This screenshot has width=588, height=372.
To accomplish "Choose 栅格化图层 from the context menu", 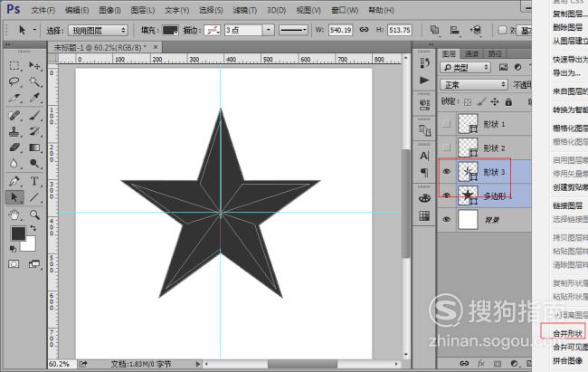I will 569,128.
